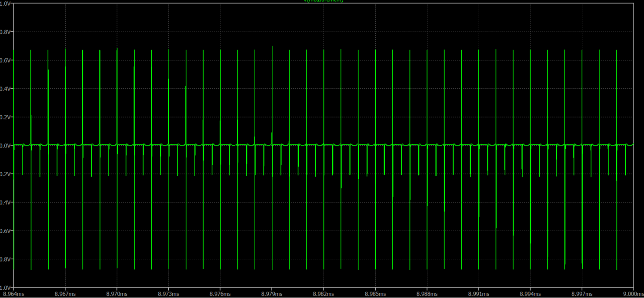Image resolution: width=644 pixels, height=298 pixels.
Task: Select the 9.000ms end time label
Action: click(x=633, y=294)
